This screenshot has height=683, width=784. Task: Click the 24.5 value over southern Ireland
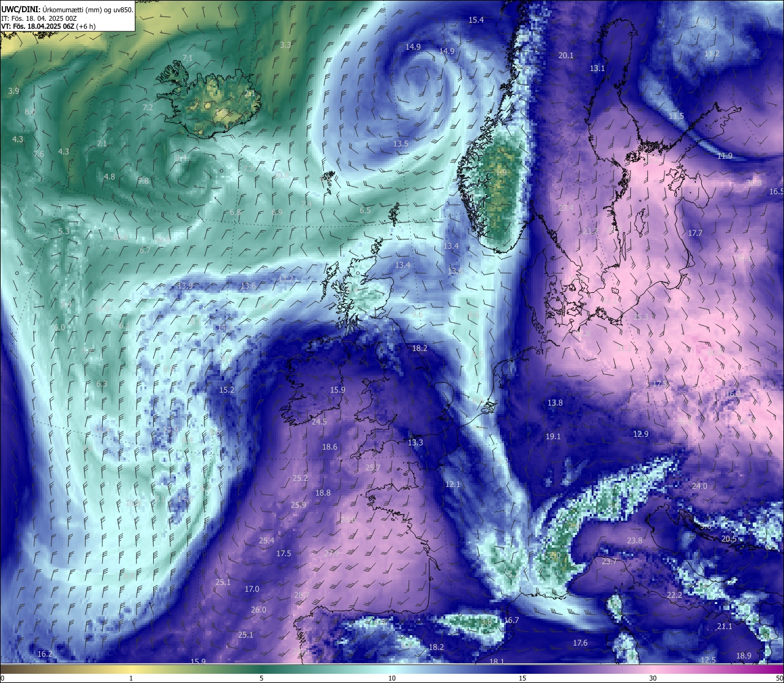319,422
